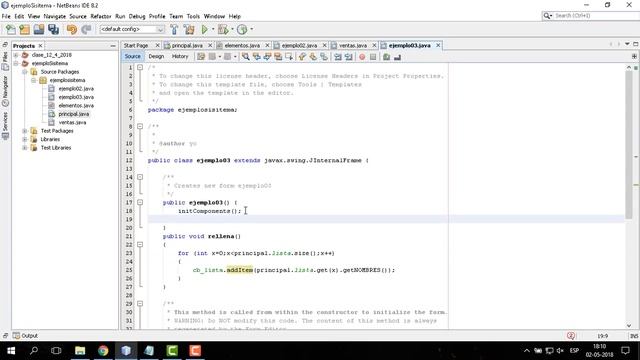Image resolution: width=640 pixels, height=360 pixels.
Task: Click the Stop Macro Recording icon
Action: (373, 57)
